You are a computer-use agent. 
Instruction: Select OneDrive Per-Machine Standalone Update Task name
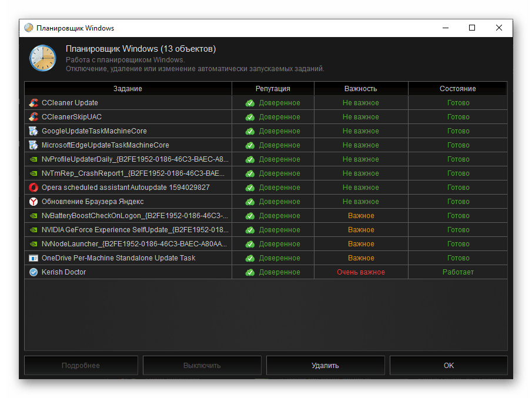click(x=118, y=258)
